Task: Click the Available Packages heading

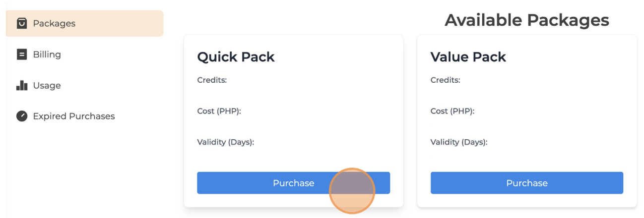Action: (x=526, y=20)
